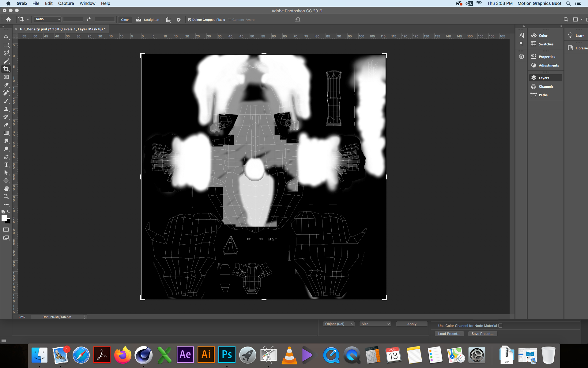Open the Channels panel tab

[546, 86]
